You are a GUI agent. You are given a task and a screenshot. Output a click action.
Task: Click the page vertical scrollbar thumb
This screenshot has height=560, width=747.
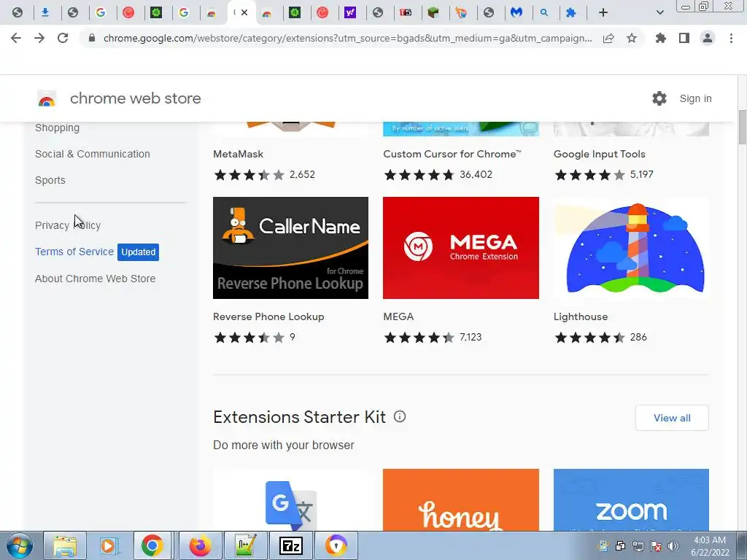742,127
